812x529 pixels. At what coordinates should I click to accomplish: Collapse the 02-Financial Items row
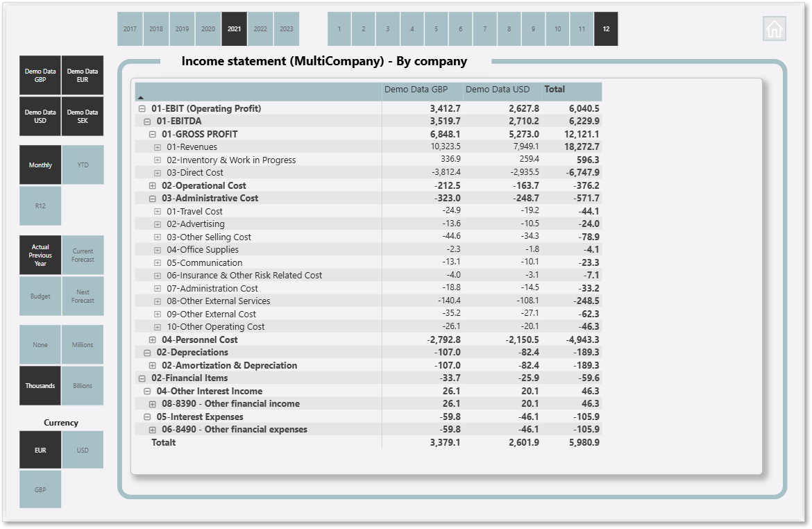coord(142,378)
